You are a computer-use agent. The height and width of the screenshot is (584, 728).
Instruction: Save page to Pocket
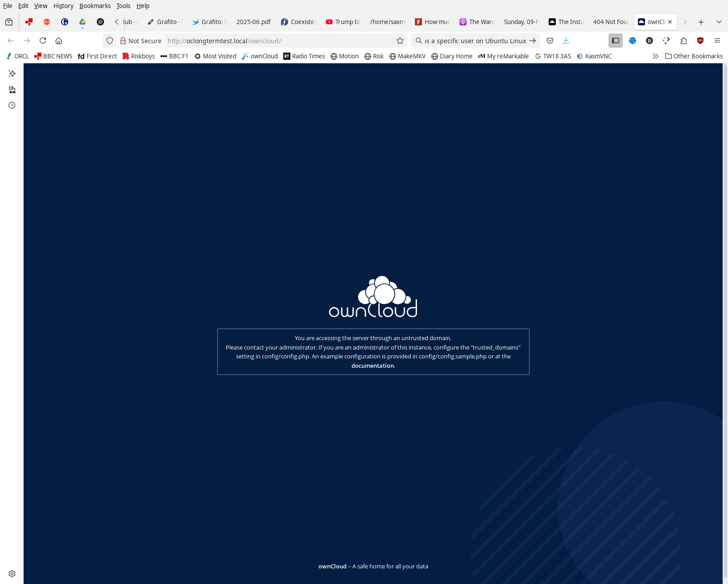pyautogui.click(x=550, y=41)
